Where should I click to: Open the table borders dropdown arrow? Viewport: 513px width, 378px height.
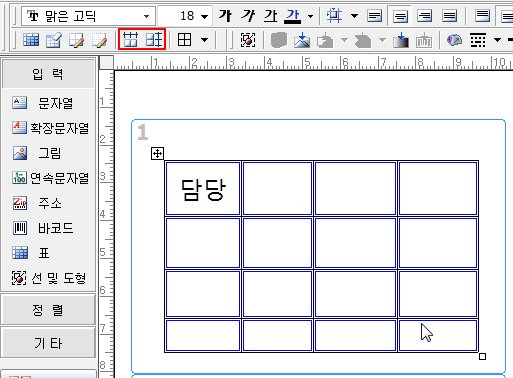click(204, 40)
